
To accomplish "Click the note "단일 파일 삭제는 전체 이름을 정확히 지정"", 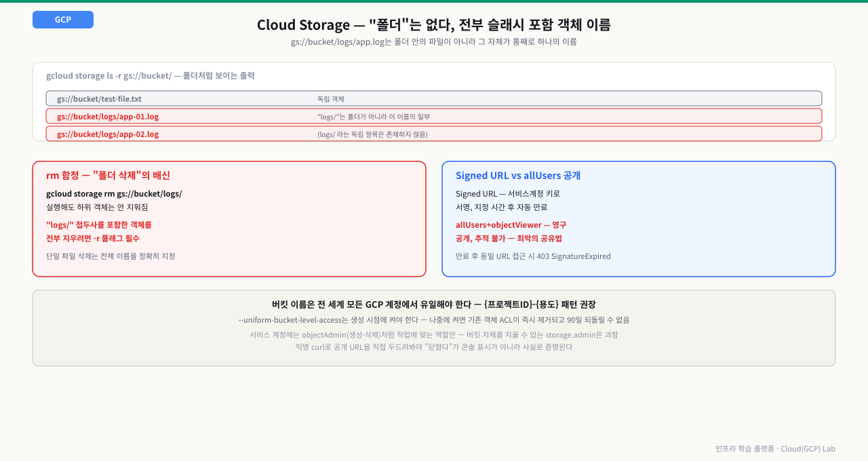I will (111, 256).
